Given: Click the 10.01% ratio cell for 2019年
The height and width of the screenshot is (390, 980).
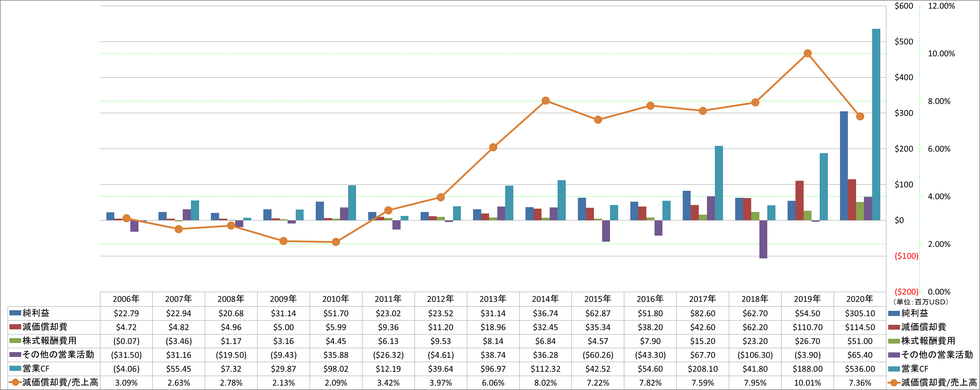Looking at the screenshot, I should click(807, 382).
